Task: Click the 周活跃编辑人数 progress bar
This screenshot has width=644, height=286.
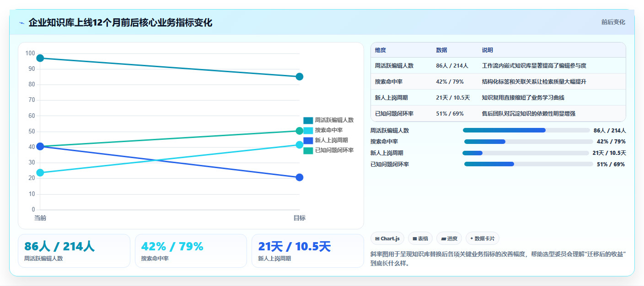Action: pos(526,130)
